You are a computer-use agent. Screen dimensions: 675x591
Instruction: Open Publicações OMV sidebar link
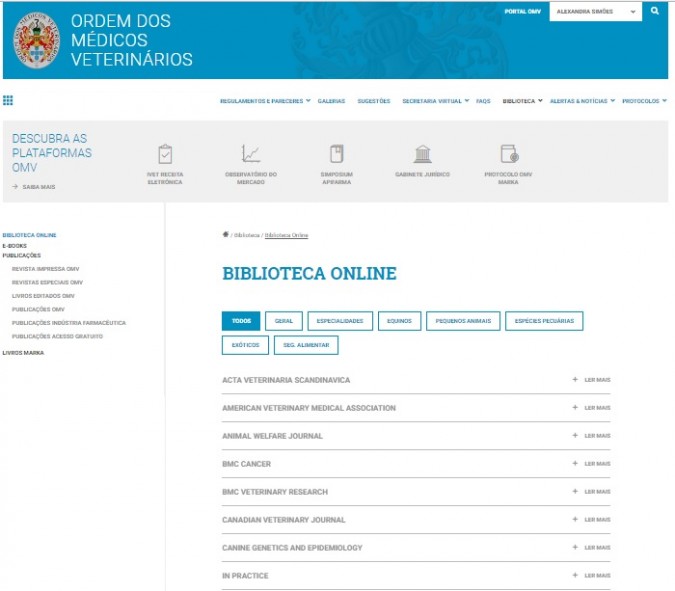(38, 309)
